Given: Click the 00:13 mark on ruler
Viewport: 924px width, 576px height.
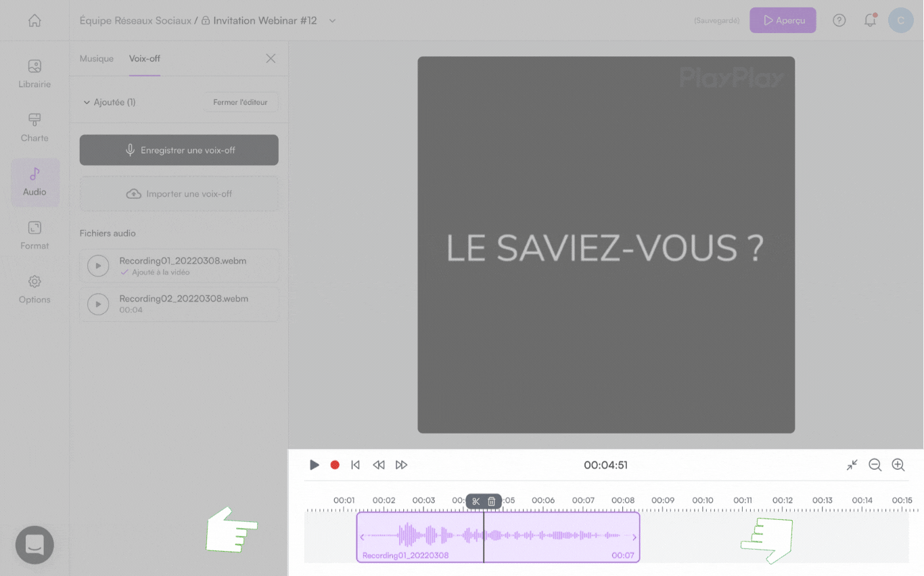Looking at the screenshot, I should click(823, 500).
